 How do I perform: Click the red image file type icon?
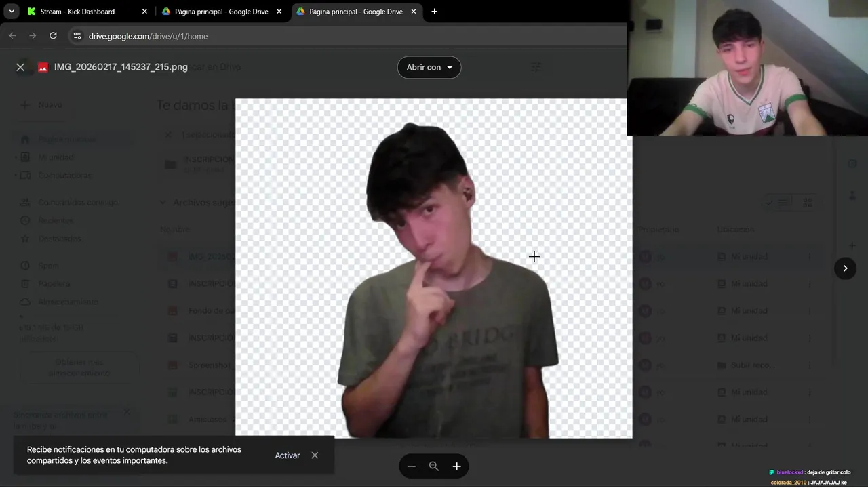(43, 67)
